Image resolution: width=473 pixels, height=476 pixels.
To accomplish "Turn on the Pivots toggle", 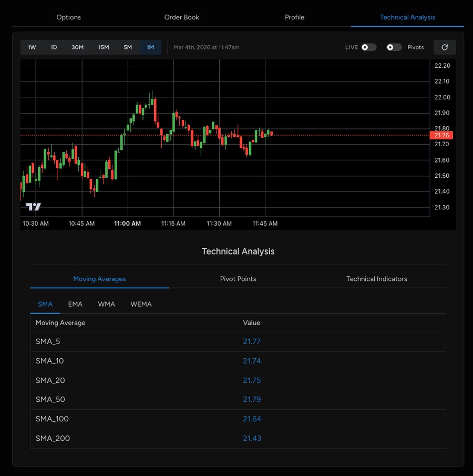I will 393,47.
